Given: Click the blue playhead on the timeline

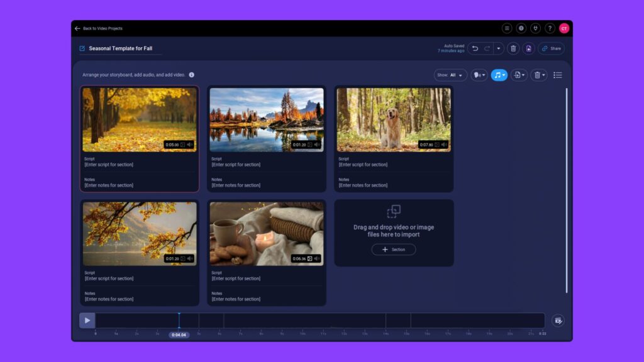Looking at the screenshot, I should coord(179,321).
